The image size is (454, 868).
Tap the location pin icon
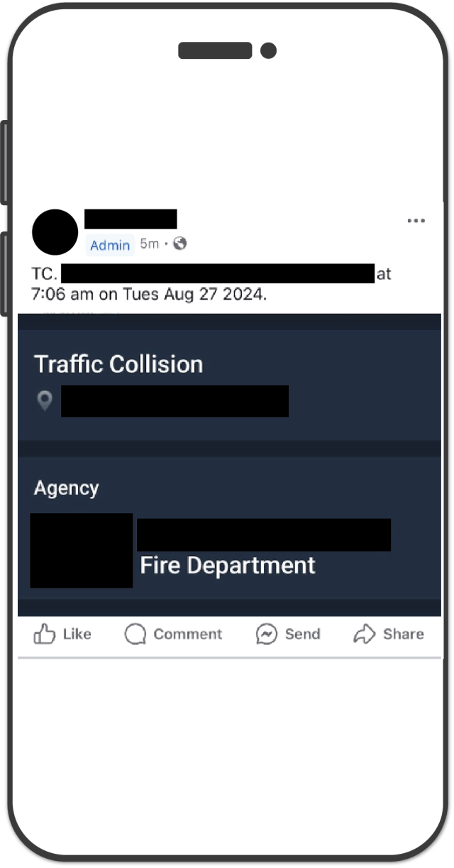tap(45, 401)
